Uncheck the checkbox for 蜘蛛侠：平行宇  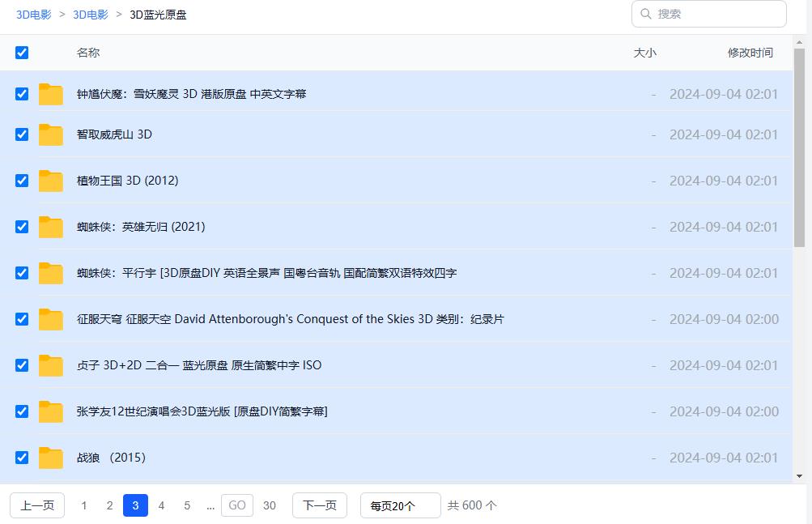point(22,273)
